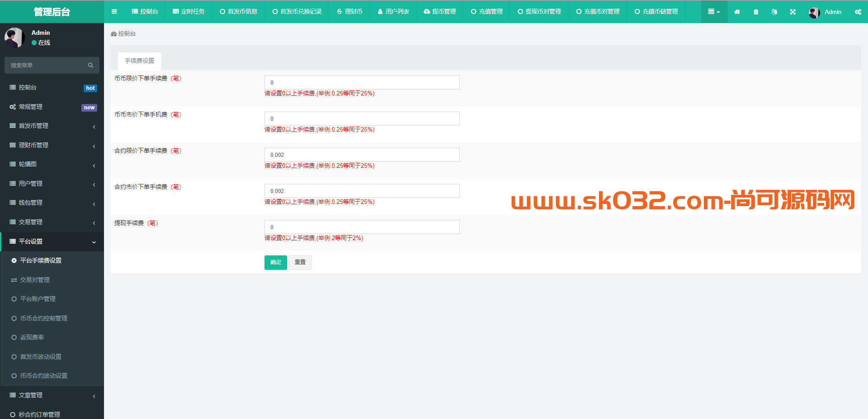Screen dimensions: 868x419
Task: Click the hot badge next to 控制台
Action: 90,88
